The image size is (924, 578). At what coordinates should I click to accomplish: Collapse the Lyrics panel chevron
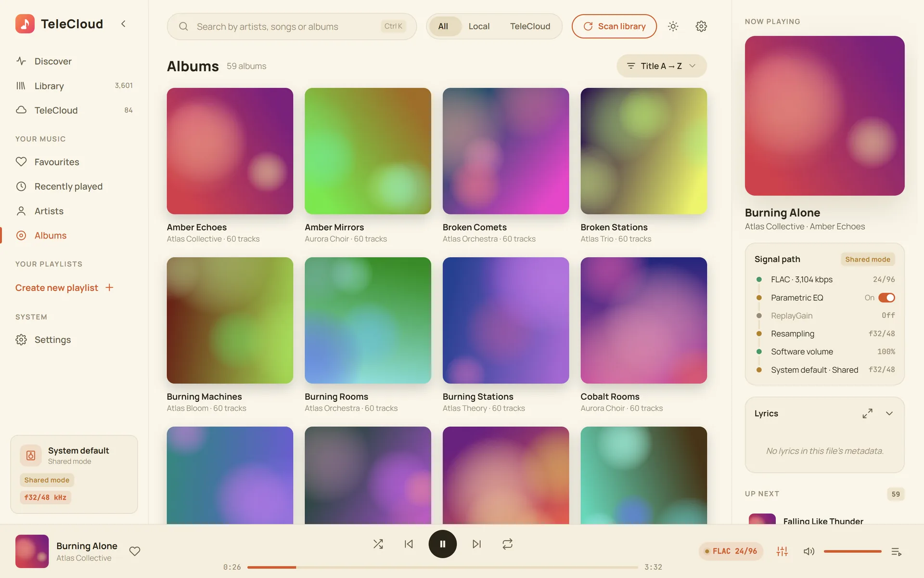tap(889, 413)
